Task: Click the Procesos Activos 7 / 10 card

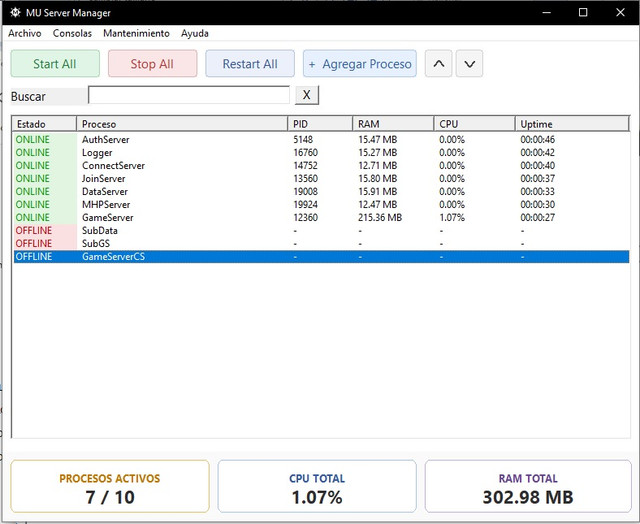Action: point(110,486)
